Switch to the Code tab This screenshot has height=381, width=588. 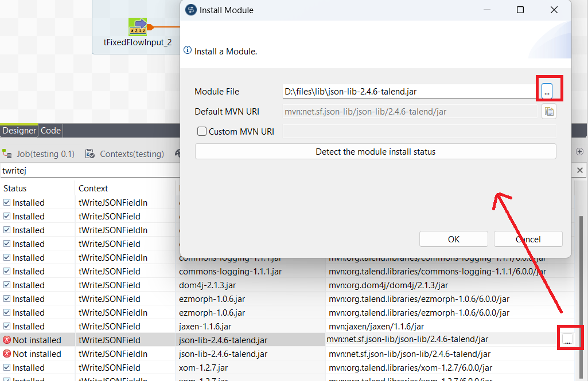(x=50, y=130)
